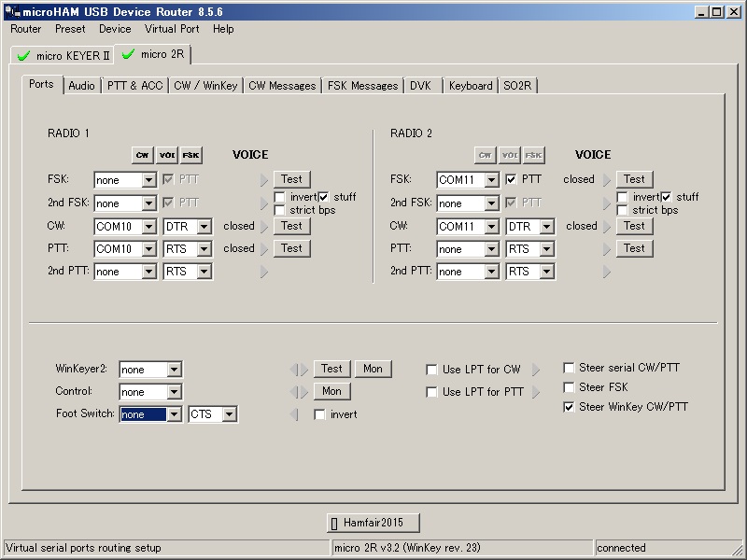
Task: Uncheck Steer WinKey CW/PTT
Action: pos(569,407)
